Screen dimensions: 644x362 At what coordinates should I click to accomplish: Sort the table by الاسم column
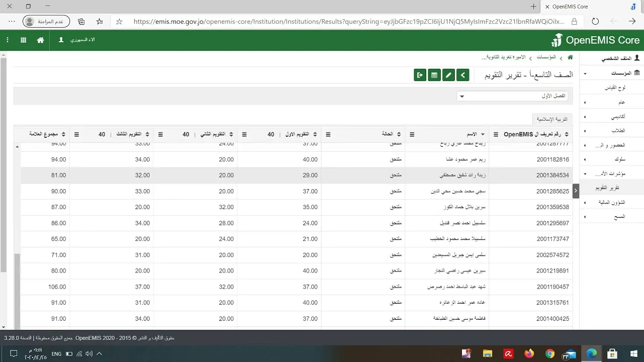point(483,134)
